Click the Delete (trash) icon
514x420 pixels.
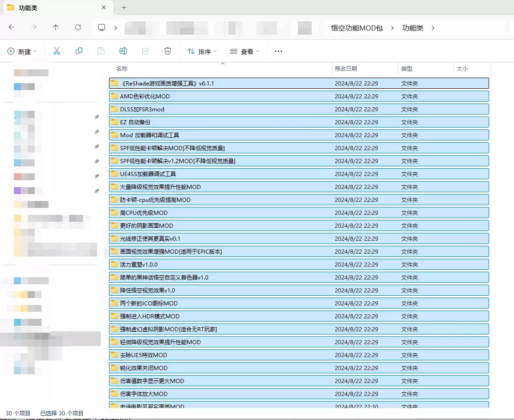(167, 51)
